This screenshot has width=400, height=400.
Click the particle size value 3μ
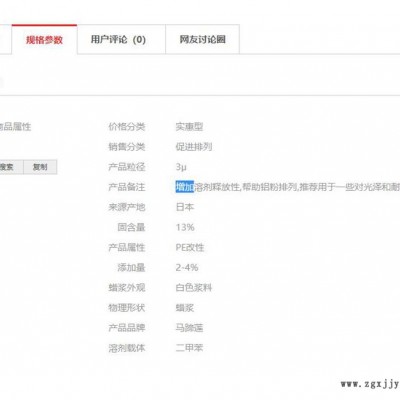point(181,167)
